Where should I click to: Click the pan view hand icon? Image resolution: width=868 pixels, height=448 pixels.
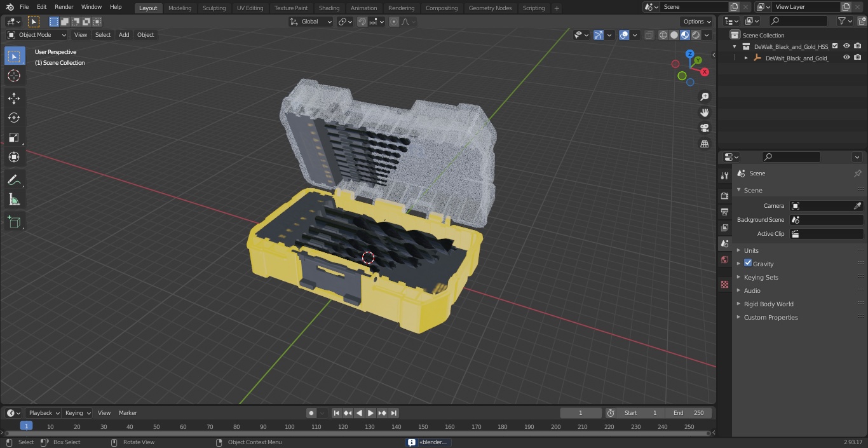(x=704, y=112)
